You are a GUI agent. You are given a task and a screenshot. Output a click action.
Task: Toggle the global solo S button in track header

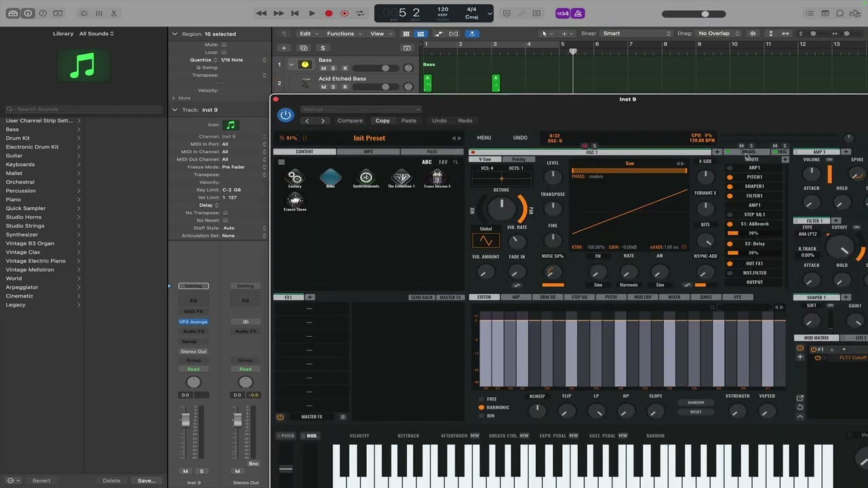(x=323, y=48)
